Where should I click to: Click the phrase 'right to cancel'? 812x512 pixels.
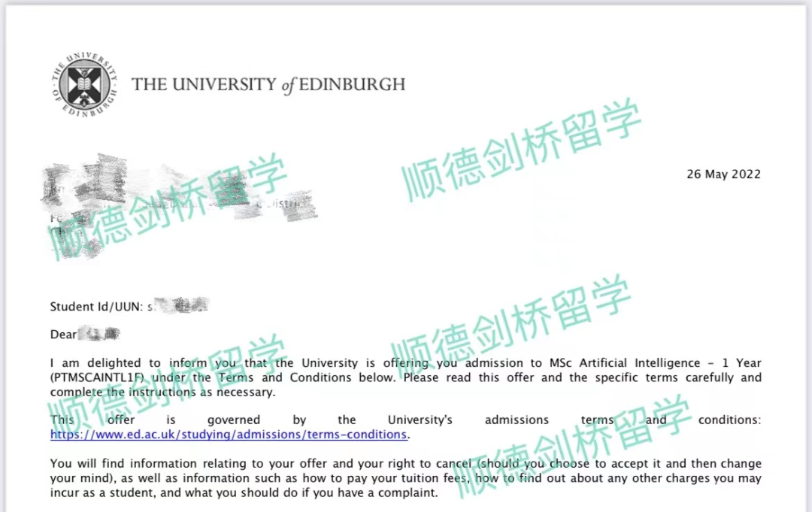click(432, 463)
